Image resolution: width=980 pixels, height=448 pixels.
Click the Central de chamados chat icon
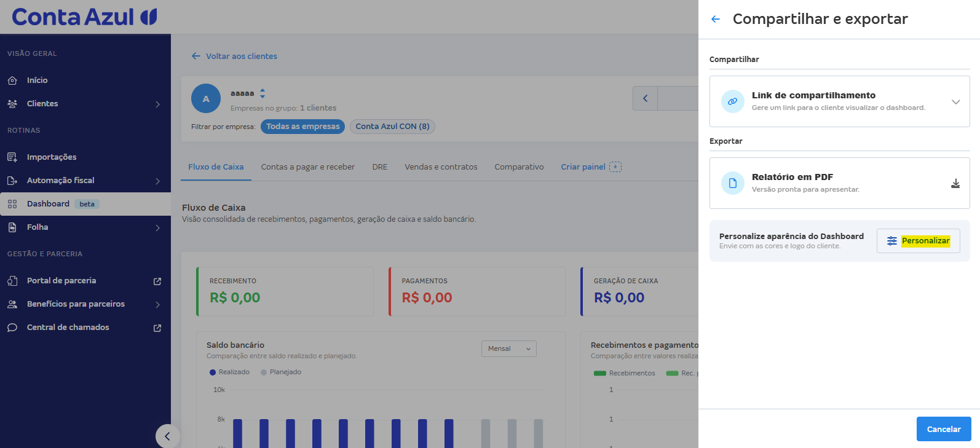(x=12, y=328)
